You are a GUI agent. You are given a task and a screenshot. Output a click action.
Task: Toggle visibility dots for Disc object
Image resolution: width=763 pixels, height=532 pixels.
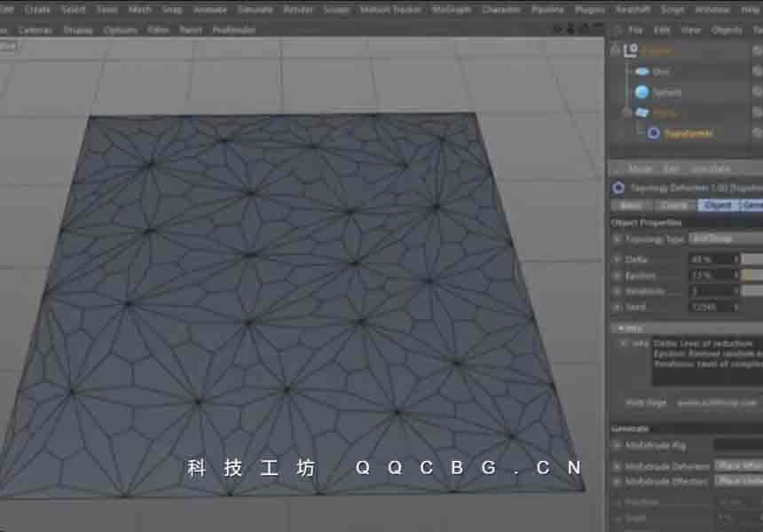click(x=757, y=72)
